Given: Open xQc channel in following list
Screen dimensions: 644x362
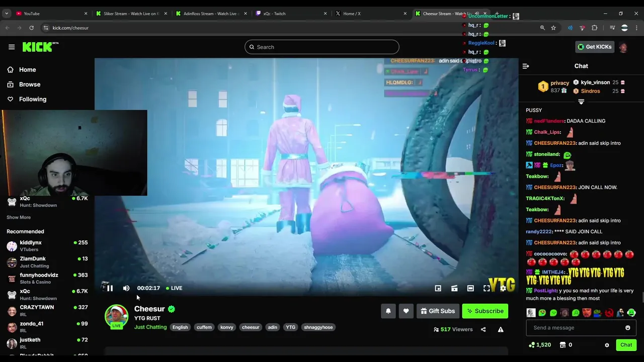Looking at the screenshot, I should [47, 202].
